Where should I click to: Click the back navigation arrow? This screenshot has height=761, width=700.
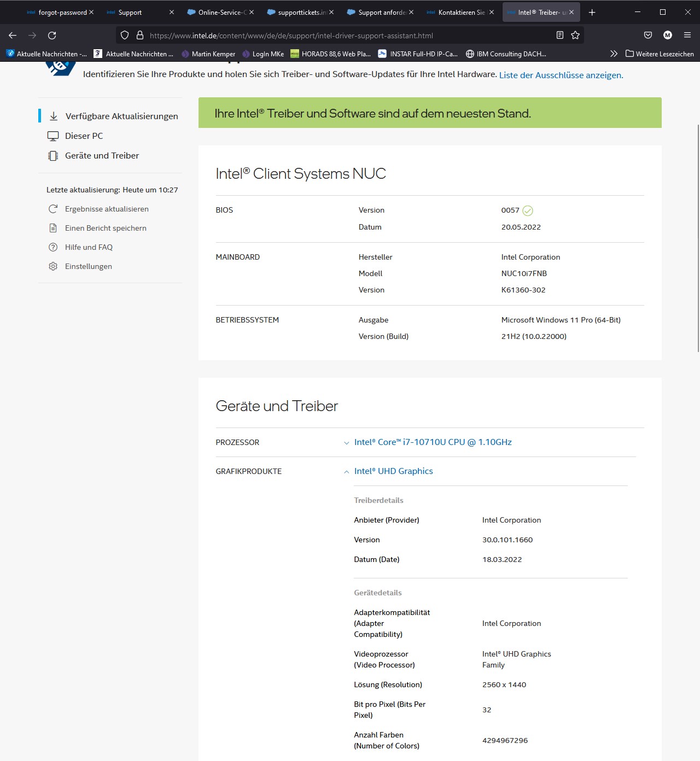point(13,36)
